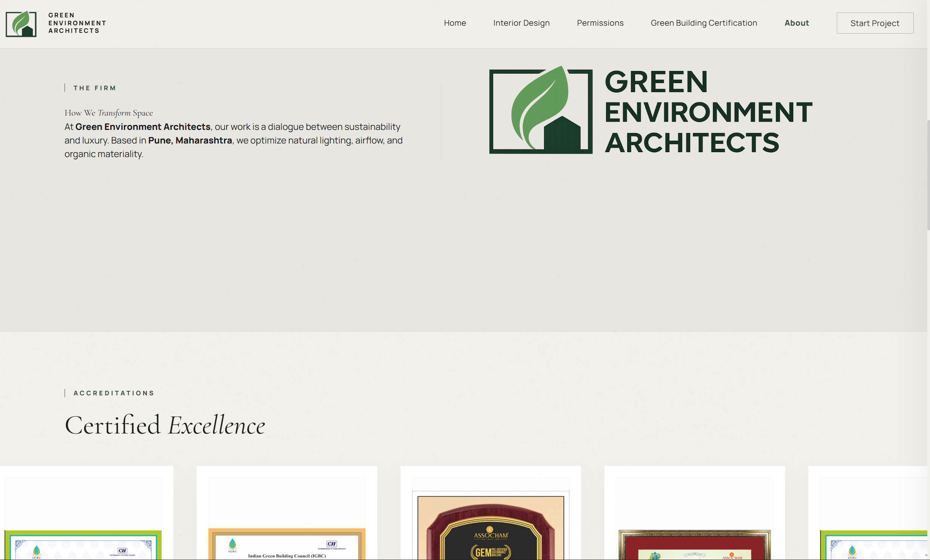The height and width of the screenshot is (560, 930).
Task: Open the ASSOCHAM GEM plaque card
Action: (x=490, y=513)
